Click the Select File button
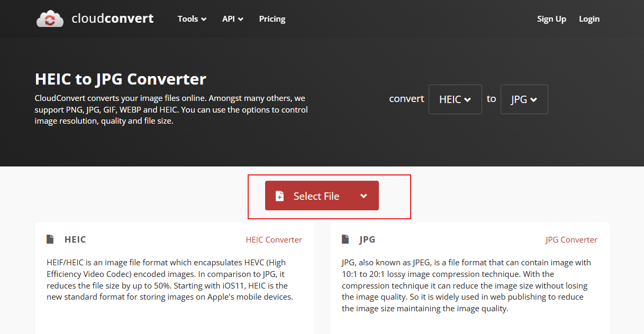Screen dimensions: 644x334 [316, 196]
